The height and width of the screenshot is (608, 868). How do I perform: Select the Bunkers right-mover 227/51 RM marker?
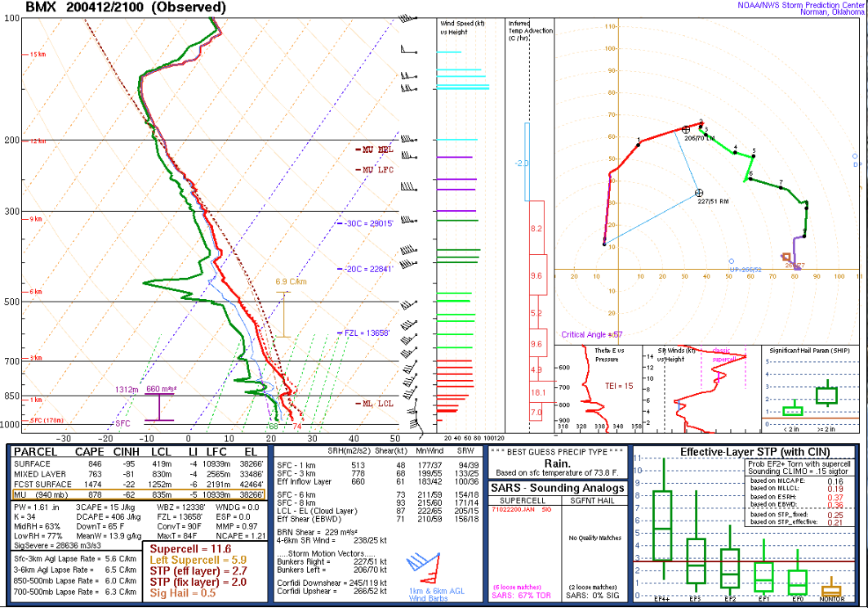coord(699,193)
